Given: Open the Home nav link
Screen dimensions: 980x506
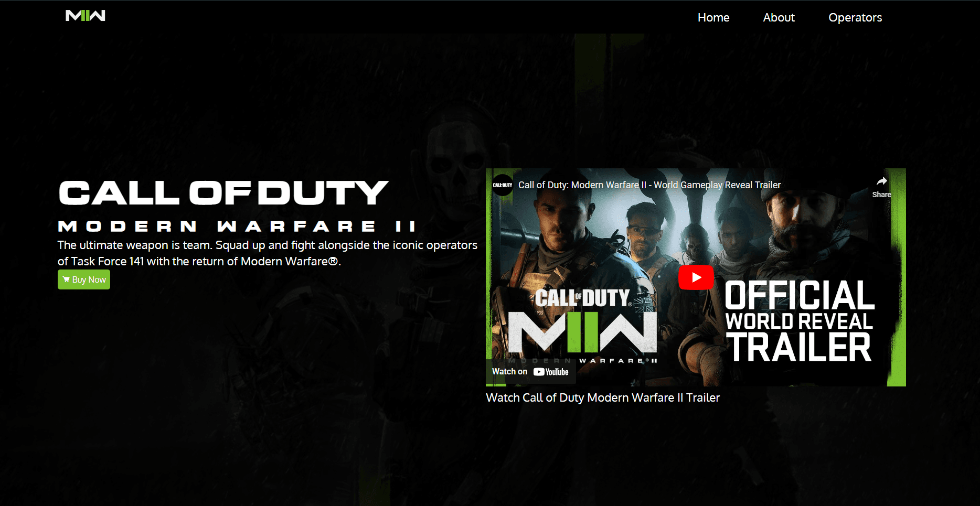Looking at the screenshot, I should [x=713, y=17].
